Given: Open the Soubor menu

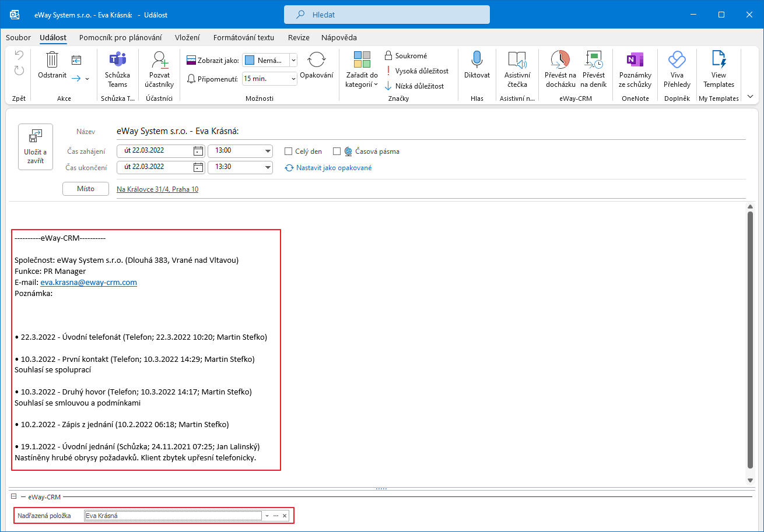Looking at the screenshot, I should pos(18,37).
